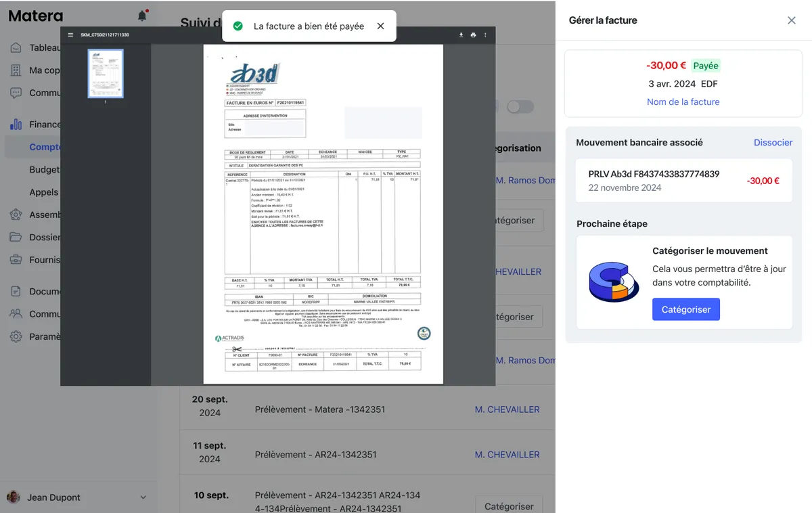Select PDF page 1 thumbnail

106,74
